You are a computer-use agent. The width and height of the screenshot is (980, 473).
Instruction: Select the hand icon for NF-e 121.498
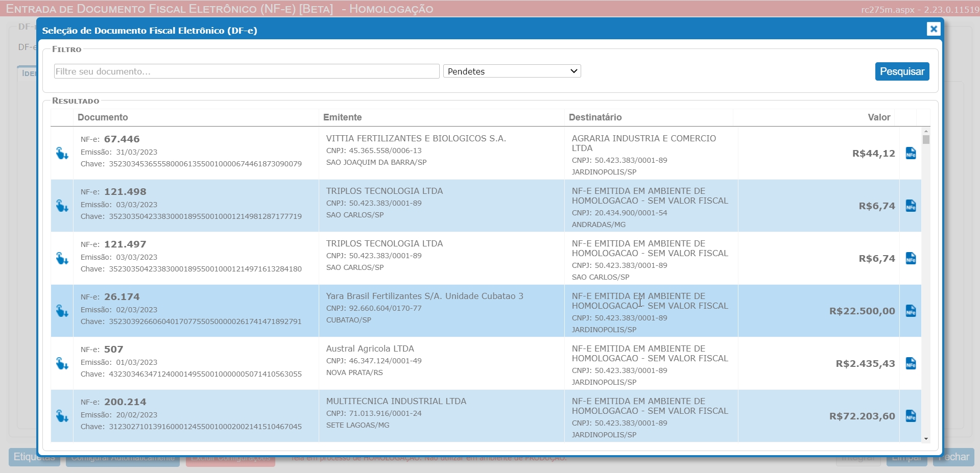pos(62,206)
